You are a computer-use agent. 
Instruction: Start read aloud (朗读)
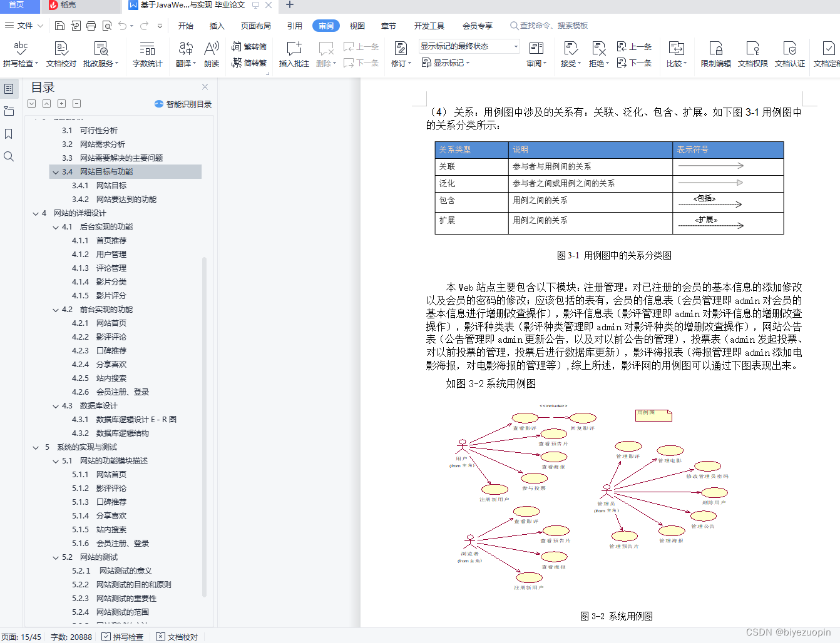212,54
